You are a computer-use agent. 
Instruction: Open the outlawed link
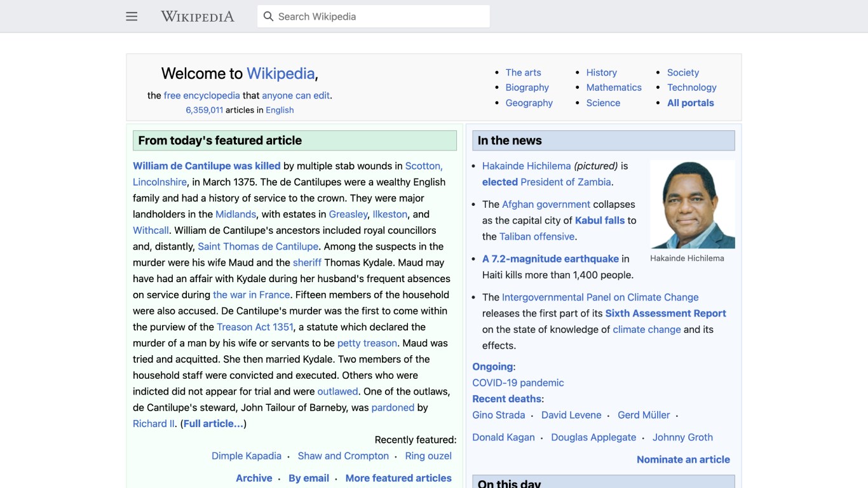(338, 391)
